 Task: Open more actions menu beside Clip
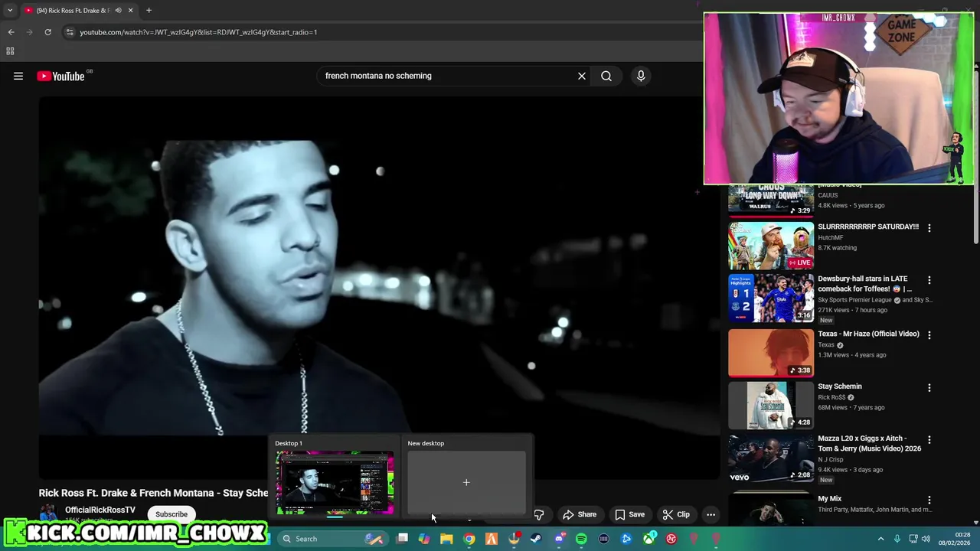(x=710, y=514)
